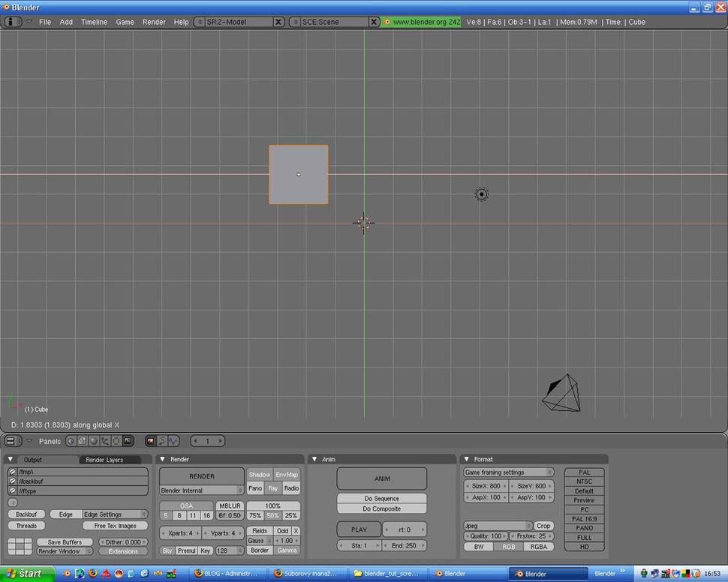Image resolution: width=728 pixels, height=582 pixels.
Task: Click the small round button below //ftype
Action: [x=13, y=502]
